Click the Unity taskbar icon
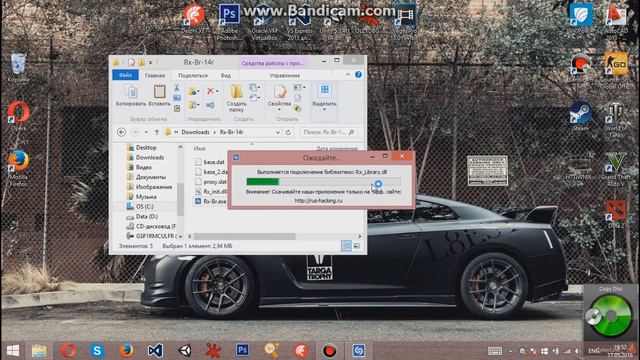This screenshot has width=640, height=360. (x=184, y=350)
